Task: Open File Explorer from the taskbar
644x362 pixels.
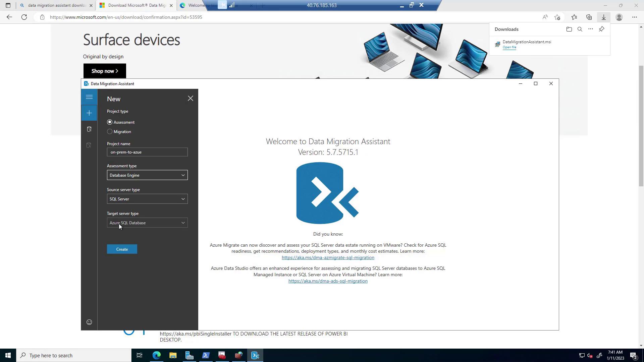Action: click(173, 356)
